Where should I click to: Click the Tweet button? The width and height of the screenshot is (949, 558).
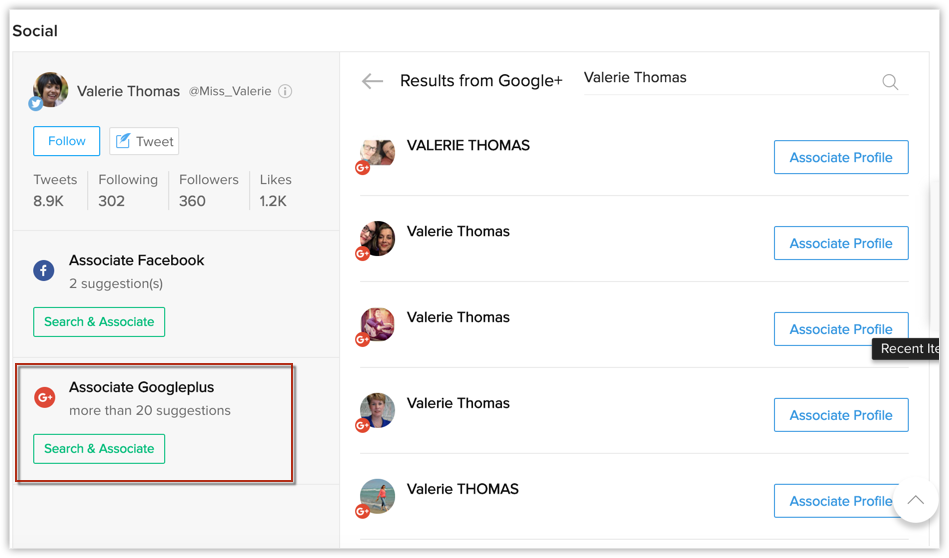[x=144, y=141]
